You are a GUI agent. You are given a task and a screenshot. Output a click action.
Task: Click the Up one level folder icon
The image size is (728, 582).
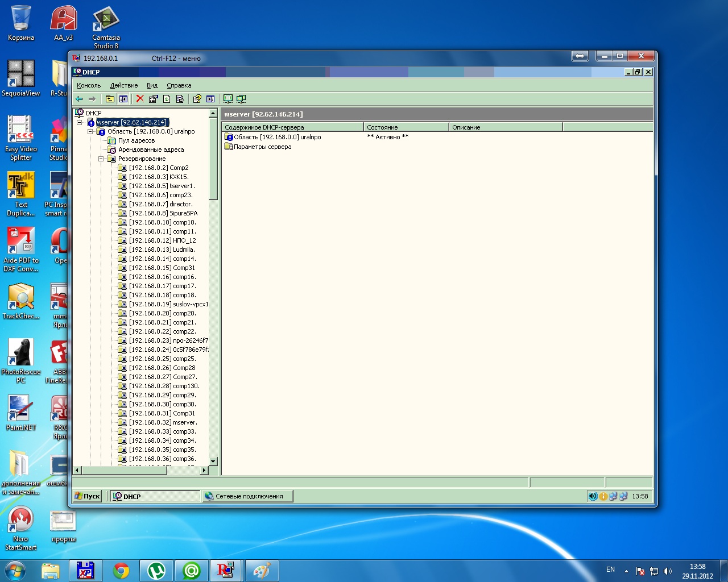coord(110,99)
